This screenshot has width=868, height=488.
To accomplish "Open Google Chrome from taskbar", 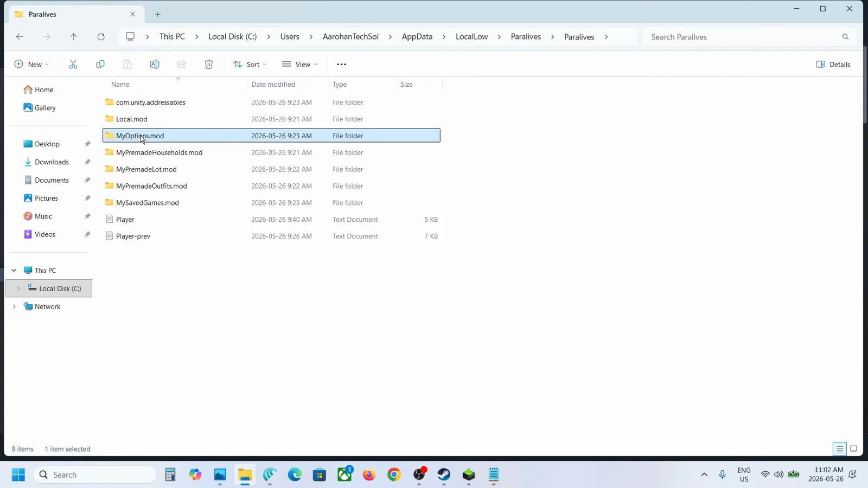I will point(394,475).
